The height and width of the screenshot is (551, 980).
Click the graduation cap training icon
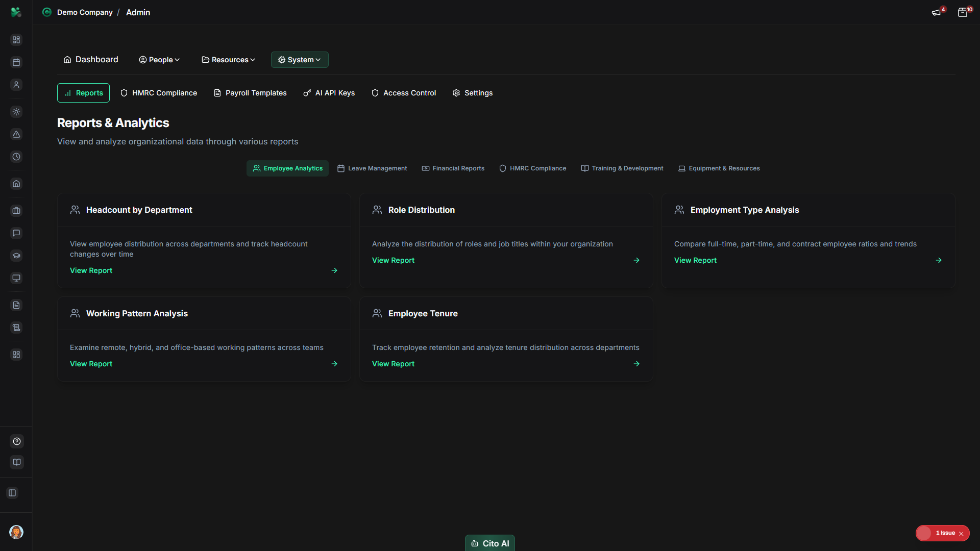(16, 256)
